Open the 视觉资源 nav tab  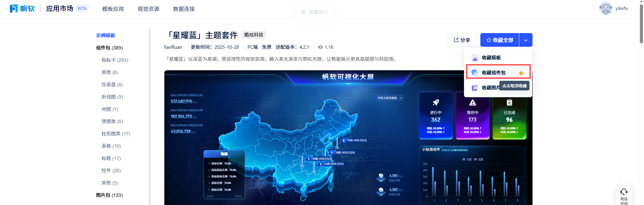click(148, 9)
